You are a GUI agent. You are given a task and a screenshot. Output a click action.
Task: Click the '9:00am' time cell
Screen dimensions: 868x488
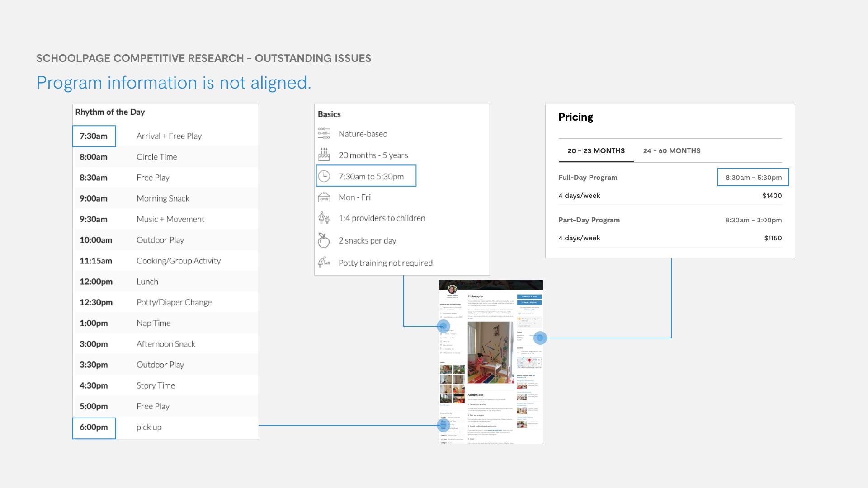94,198
